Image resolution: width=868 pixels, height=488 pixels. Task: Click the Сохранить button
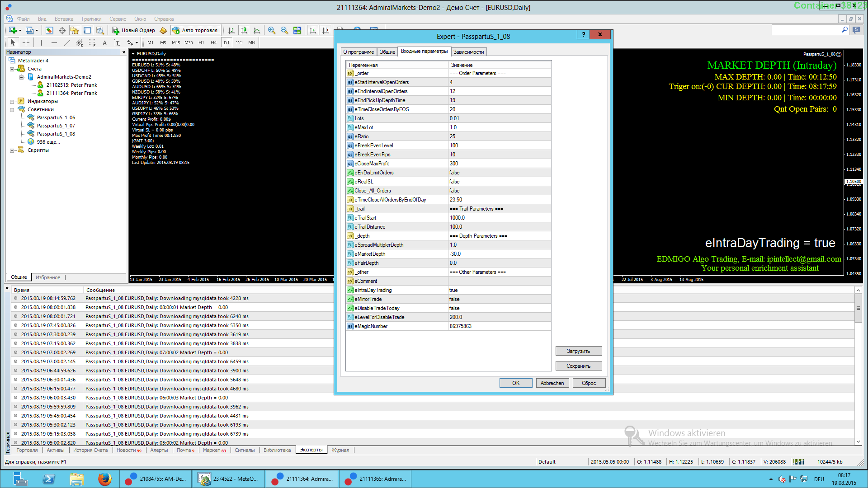point(579,366)
